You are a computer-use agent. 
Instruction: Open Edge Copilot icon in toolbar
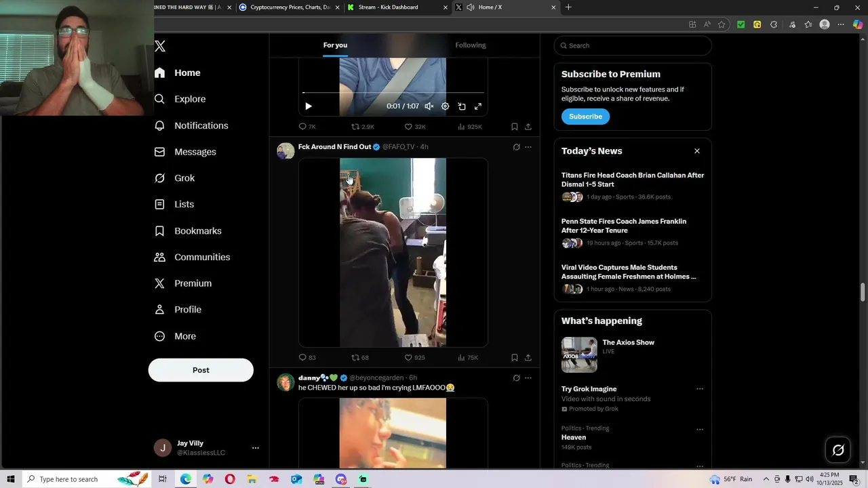858,24
